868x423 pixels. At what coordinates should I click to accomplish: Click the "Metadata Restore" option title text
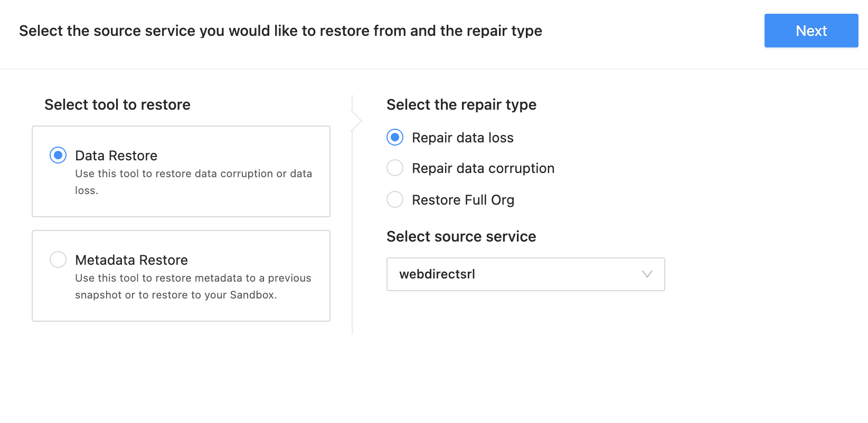point(131,260)
